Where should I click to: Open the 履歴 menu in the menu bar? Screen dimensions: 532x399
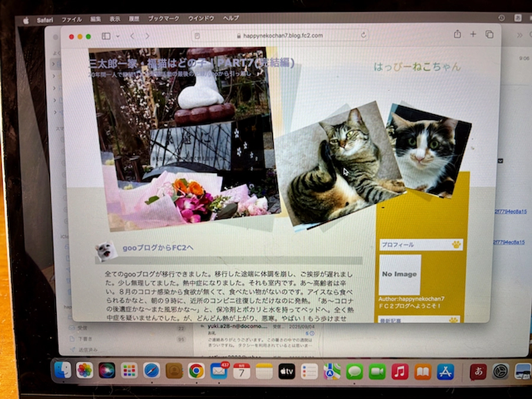(134, 19)
